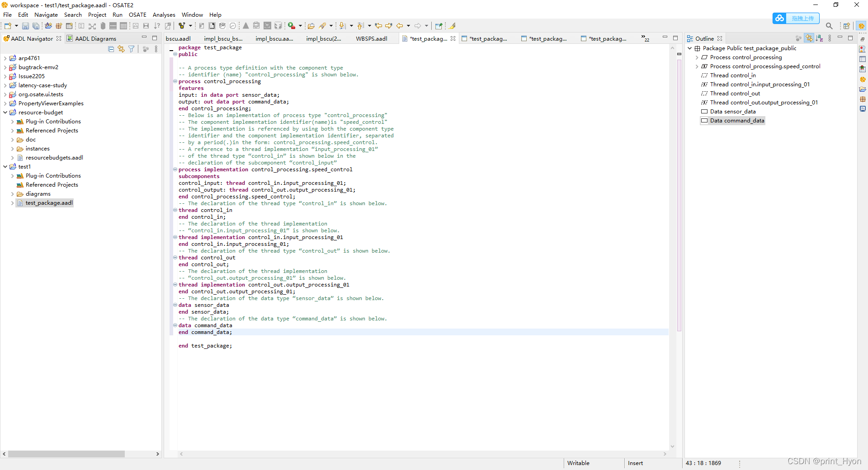Viewport: 868px width, 470px height.
Task: Click the green Run with stop icon
Action: (292, 26)
